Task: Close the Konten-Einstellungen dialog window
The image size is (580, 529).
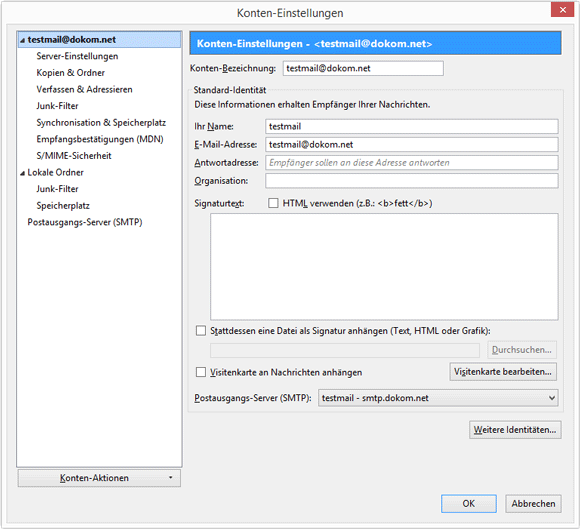Action: click(x=562, y=10)
